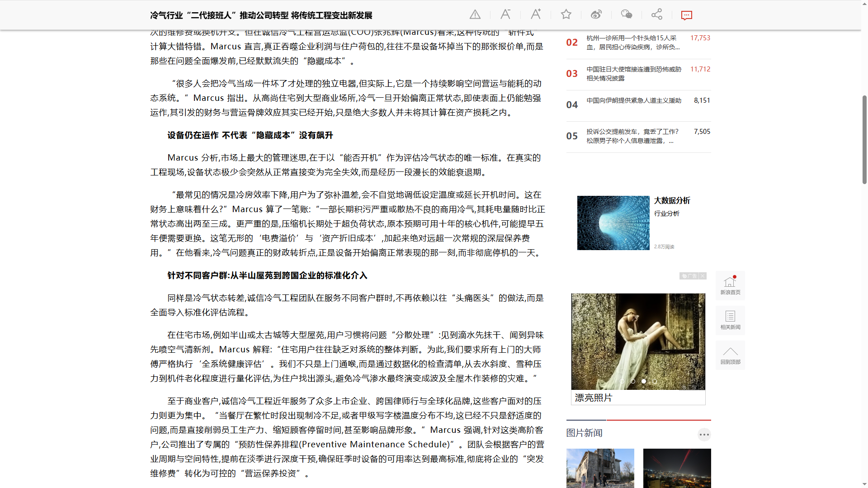Click the view count 17,753

(700, 38)
